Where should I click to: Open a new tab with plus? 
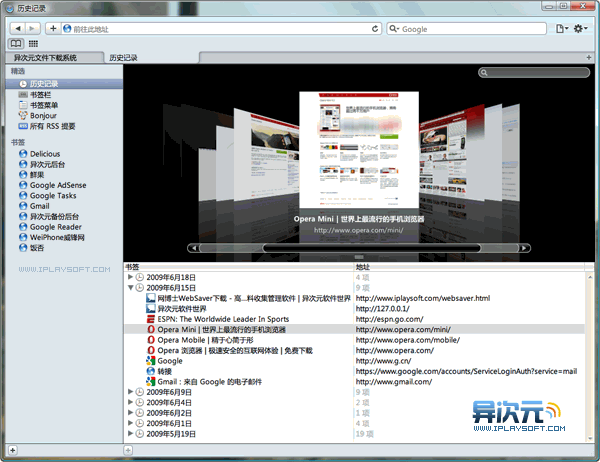point(589,57)
